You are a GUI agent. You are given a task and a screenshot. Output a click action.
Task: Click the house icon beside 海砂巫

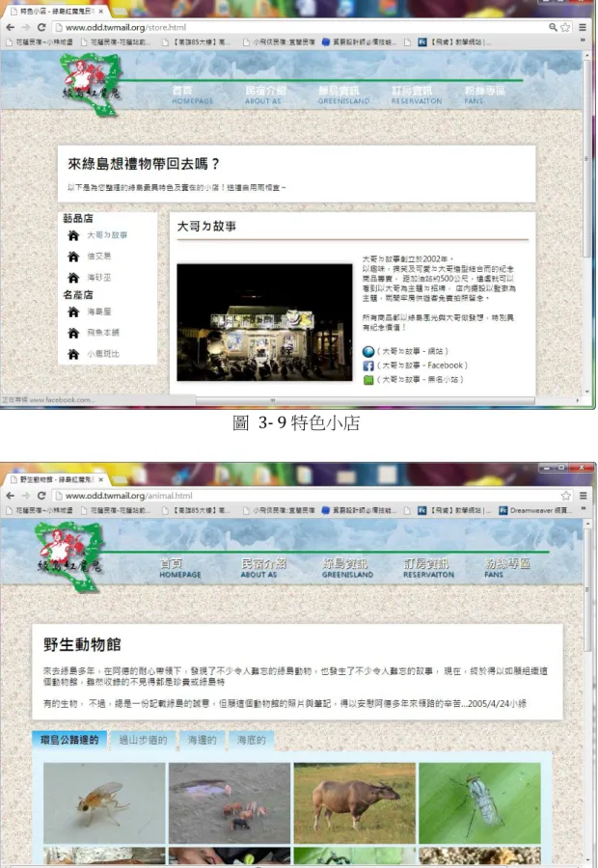coord(73,278)
